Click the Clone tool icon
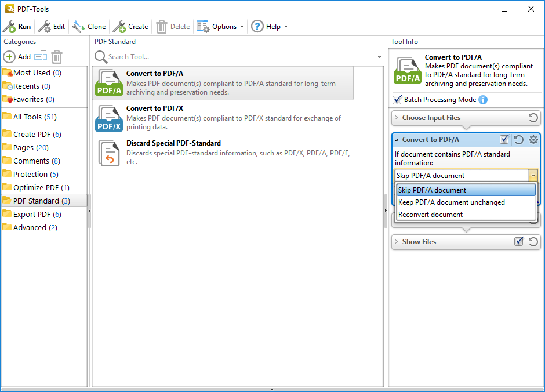The height and width of the screenshot is (392, 545). pyautogui.click(x=78, y=27)
